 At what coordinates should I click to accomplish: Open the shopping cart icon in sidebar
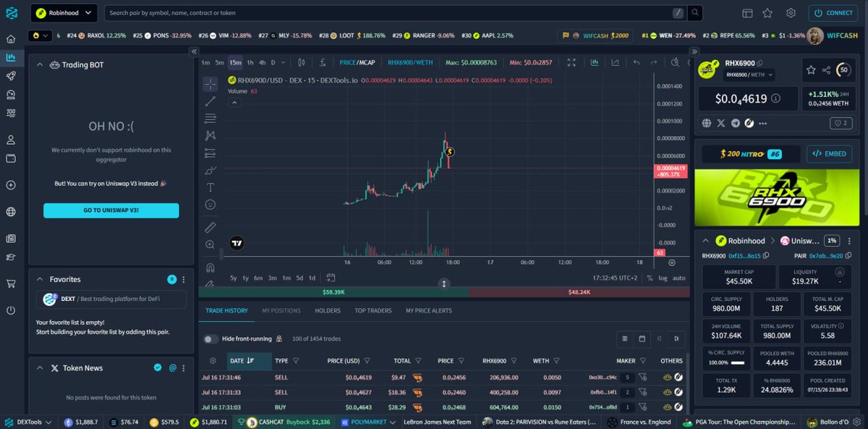[11, 284]
